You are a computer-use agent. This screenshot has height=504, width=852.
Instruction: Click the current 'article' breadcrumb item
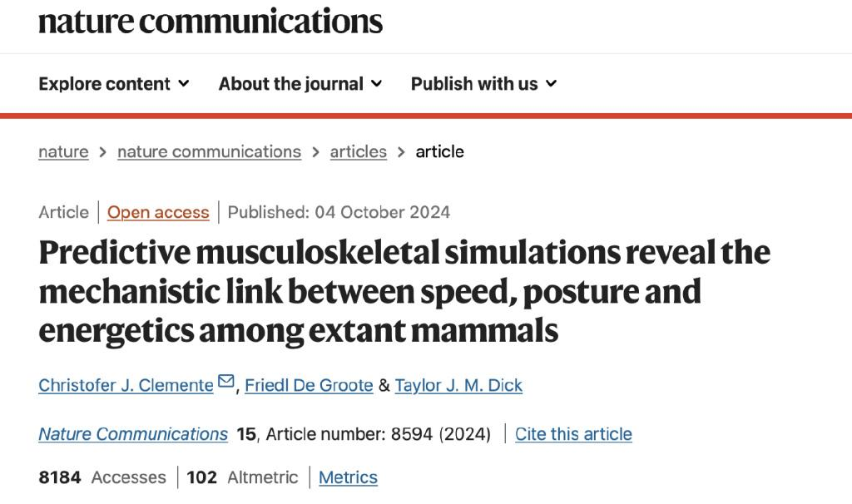point(439,151)
